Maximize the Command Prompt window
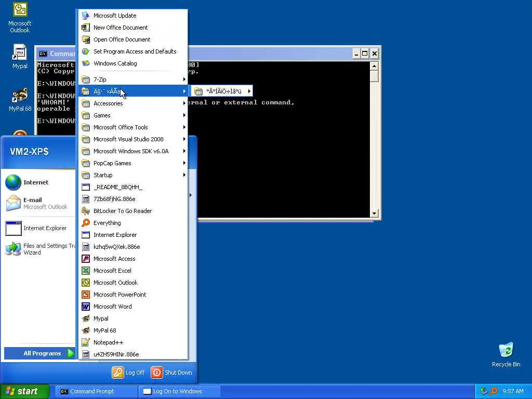This screenshot has width=532, height=399. click(365, 54)
